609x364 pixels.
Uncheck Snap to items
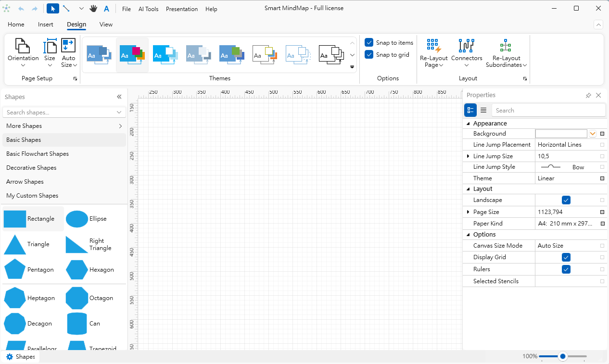(x=369, y=42)
